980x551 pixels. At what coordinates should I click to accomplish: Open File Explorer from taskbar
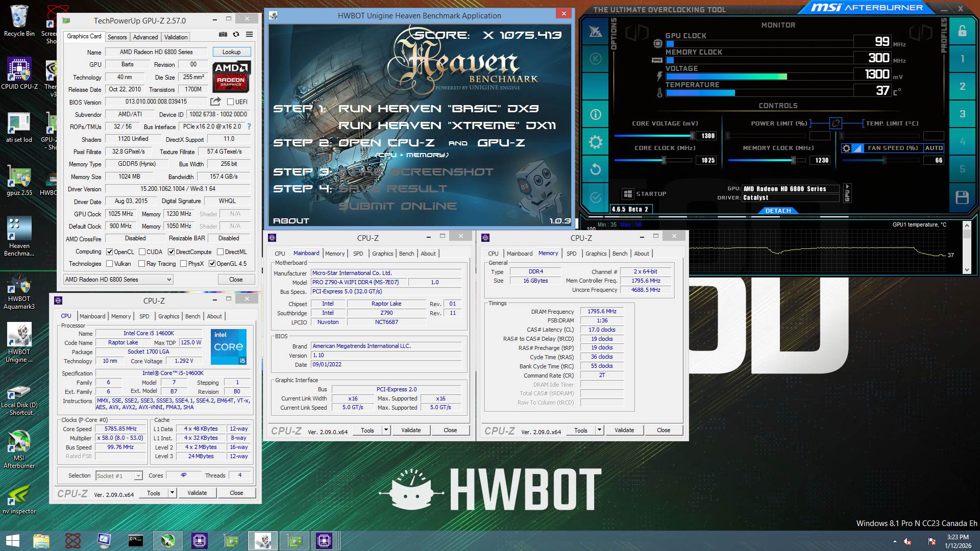coord(41,541)
